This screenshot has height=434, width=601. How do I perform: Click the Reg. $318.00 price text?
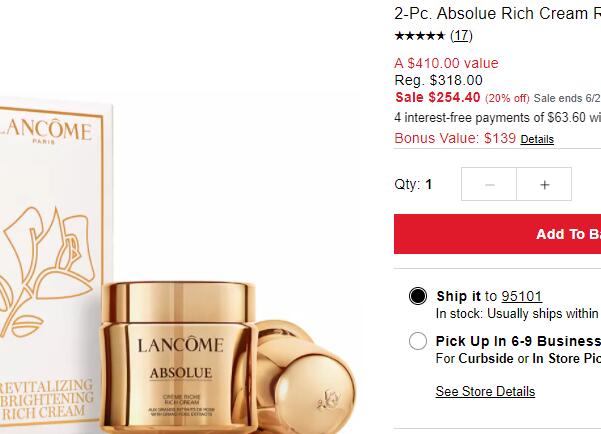coord(438,80)
